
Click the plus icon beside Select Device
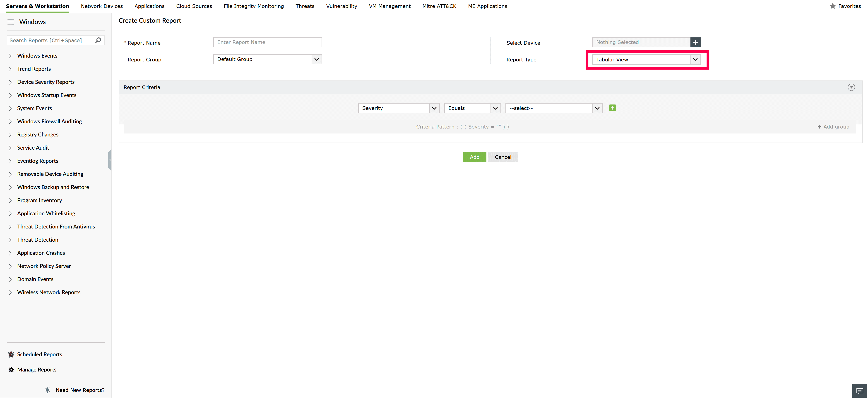[696, 42]
